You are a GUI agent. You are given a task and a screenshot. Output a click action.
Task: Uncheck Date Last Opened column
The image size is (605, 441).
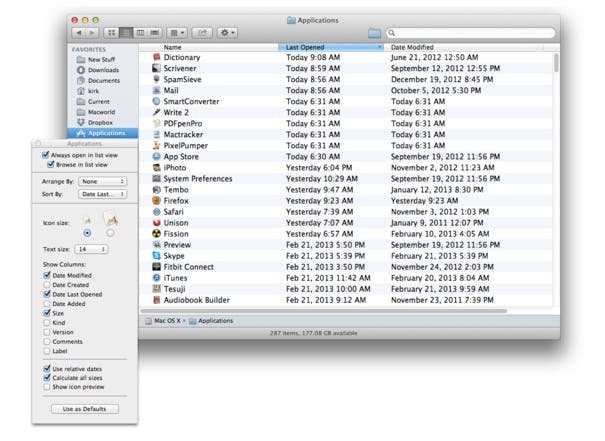pyautogui.click(x=47, y=294)
